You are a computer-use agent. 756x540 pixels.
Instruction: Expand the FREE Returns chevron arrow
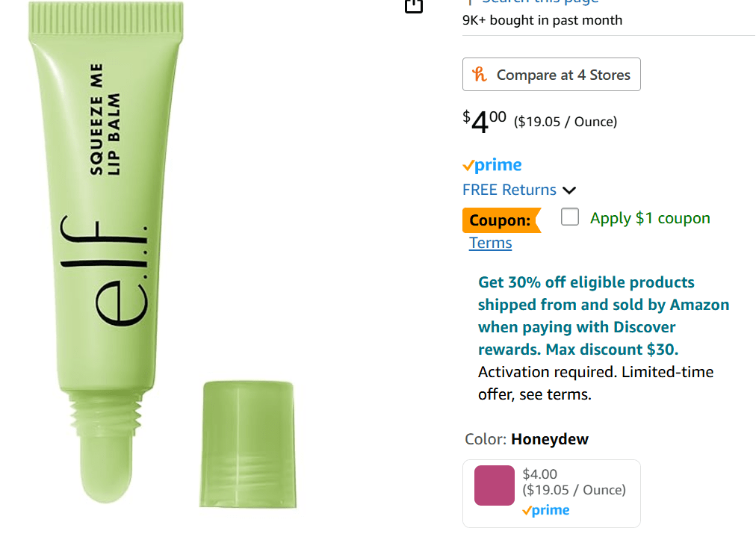point(569,190)
